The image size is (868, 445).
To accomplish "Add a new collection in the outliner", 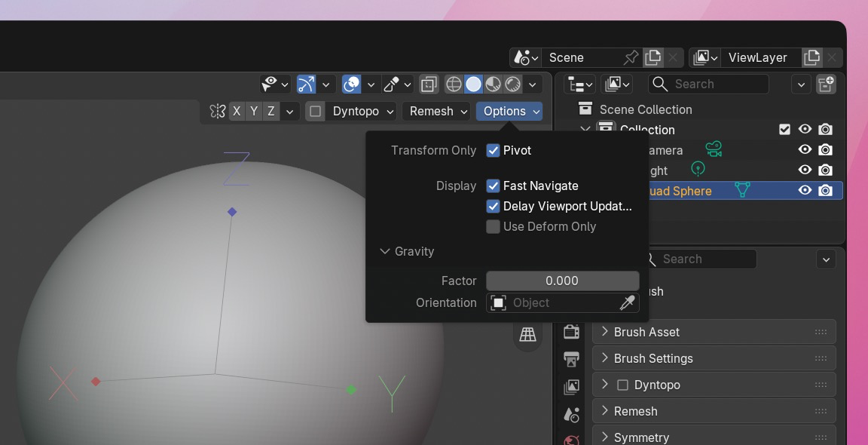I will tap(826, 84).
